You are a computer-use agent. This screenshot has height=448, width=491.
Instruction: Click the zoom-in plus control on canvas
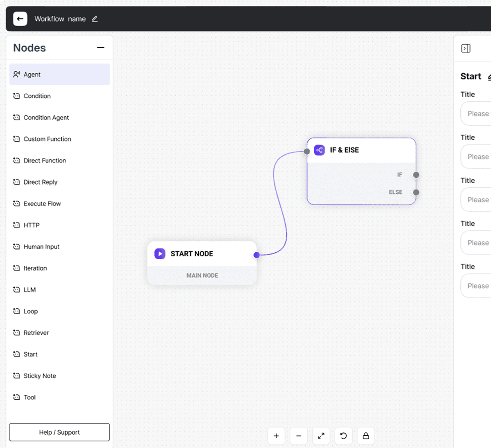pyautogui.click(x=276, y=435)
